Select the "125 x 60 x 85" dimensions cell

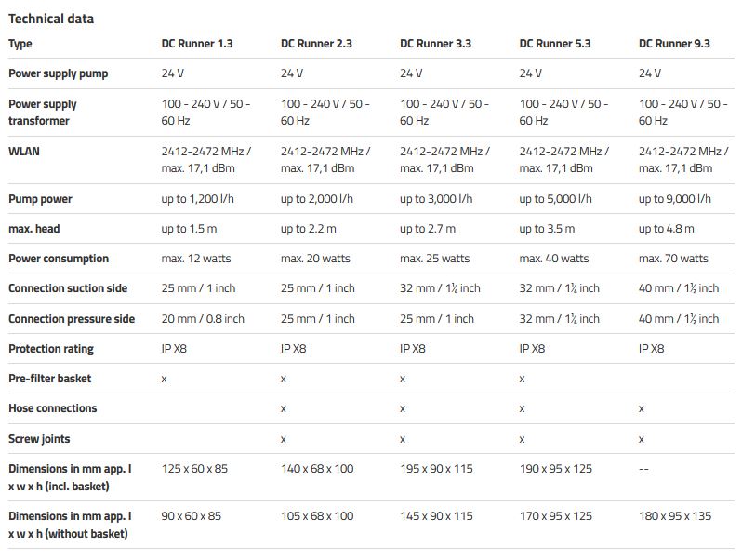(x=194, y=469)
